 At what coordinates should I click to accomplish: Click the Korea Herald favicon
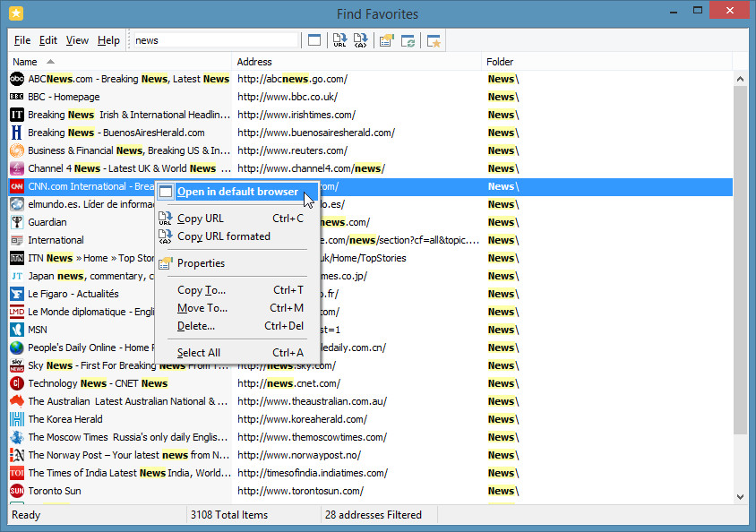pyautogui.click(x=17, y=419)
